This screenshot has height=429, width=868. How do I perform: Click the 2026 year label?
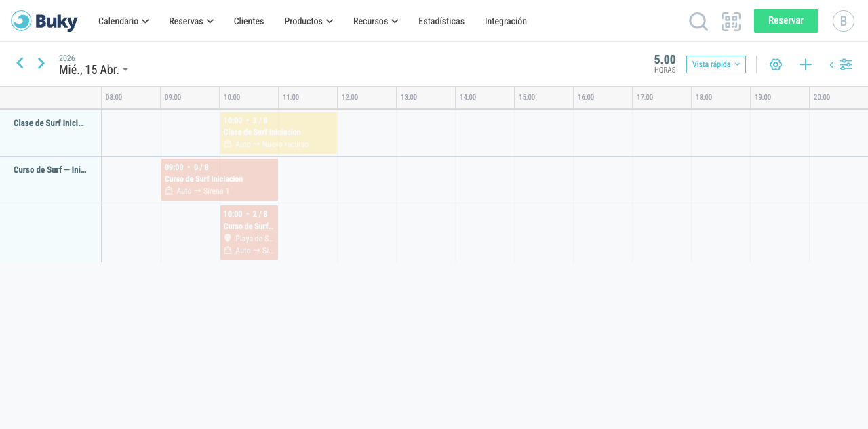tap(67, 58)
